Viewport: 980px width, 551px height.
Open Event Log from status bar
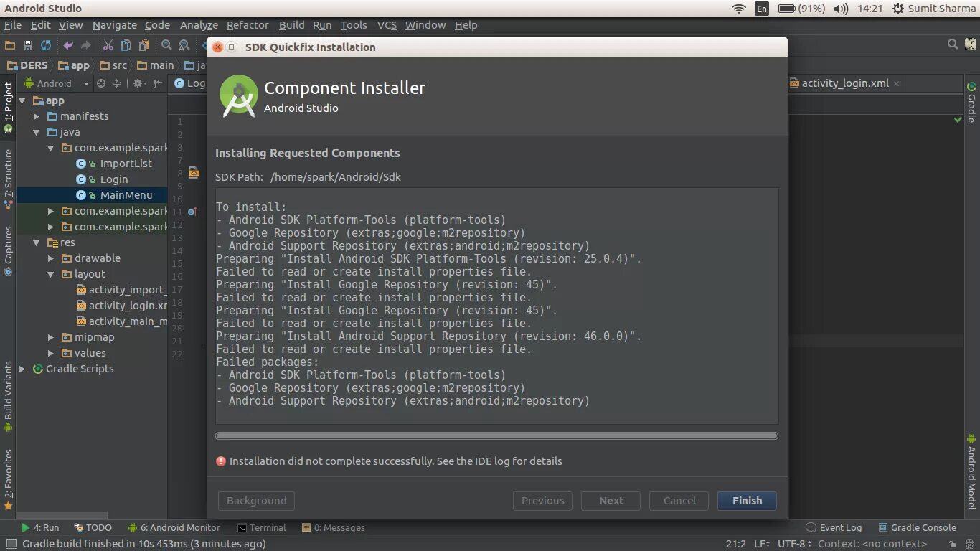834,527
